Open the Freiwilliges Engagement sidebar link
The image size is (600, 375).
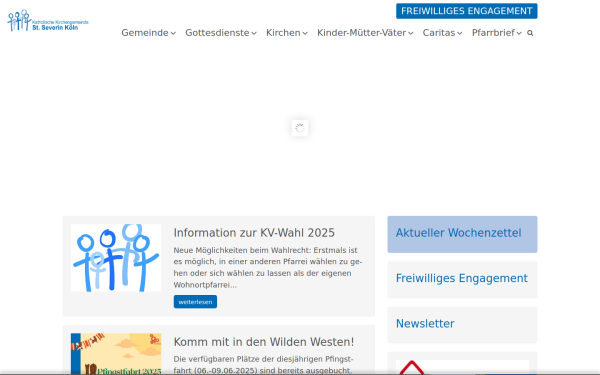coord(462,279)
